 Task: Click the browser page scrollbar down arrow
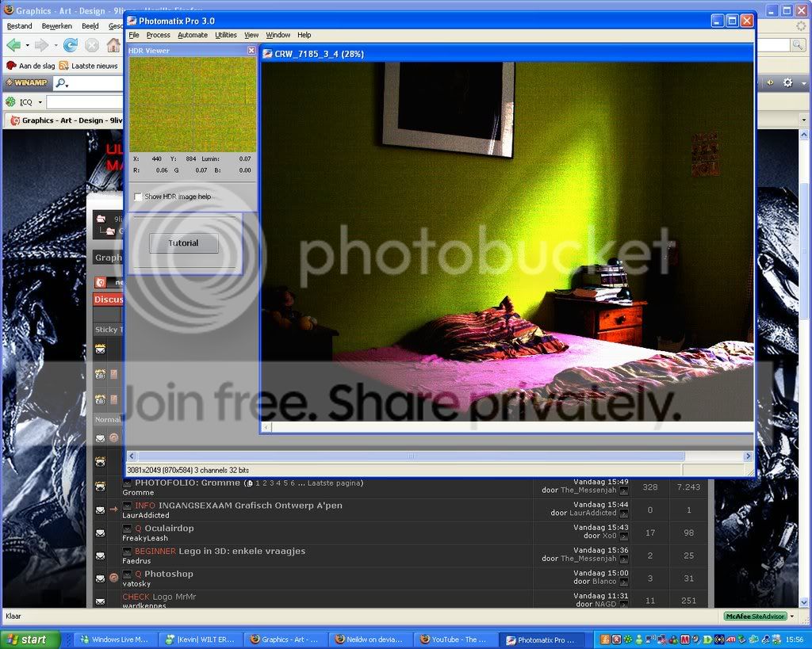804,602
